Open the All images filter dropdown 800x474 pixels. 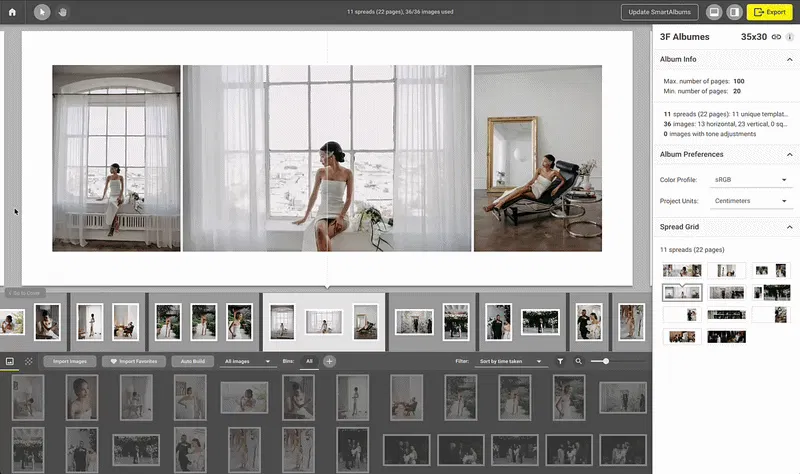tap(248, 361)
